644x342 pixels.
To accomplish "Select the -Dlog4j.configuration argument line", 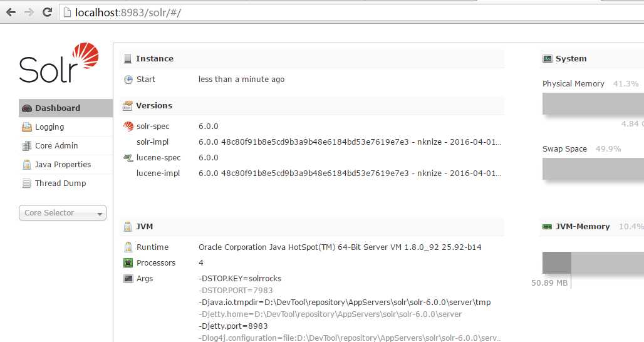I will coord(350,338).
